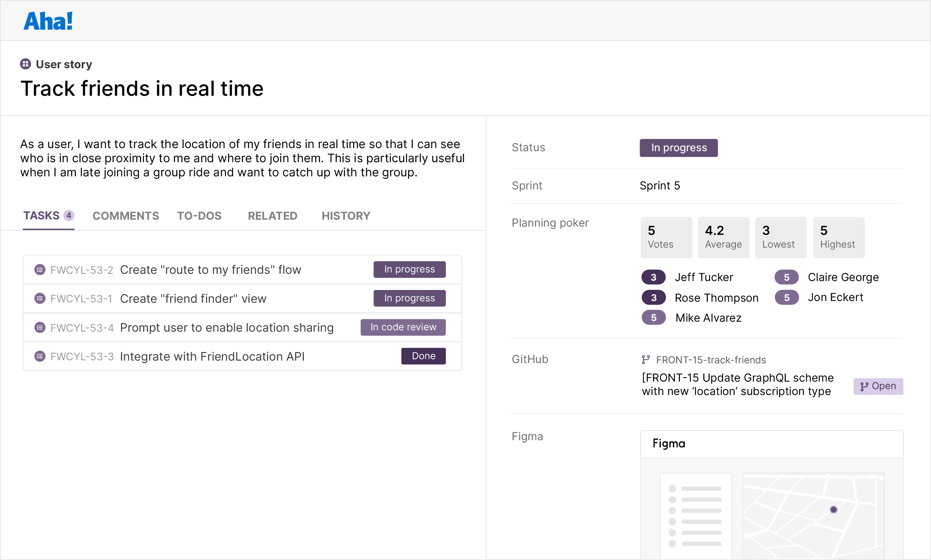Click Claire George's planning poker vote badge
The image size is (931, 560).
coord(787,277)
